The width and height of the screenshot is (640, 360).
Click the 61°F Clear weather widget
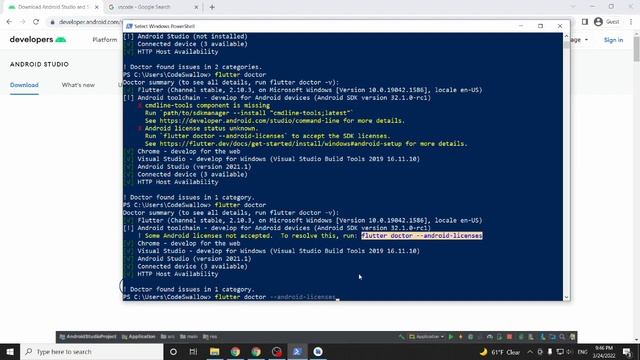[500, 352]
